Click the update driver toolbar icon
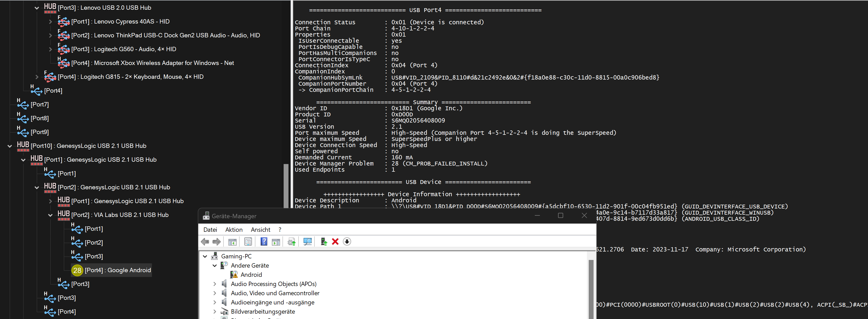 [x=292, y=241]
